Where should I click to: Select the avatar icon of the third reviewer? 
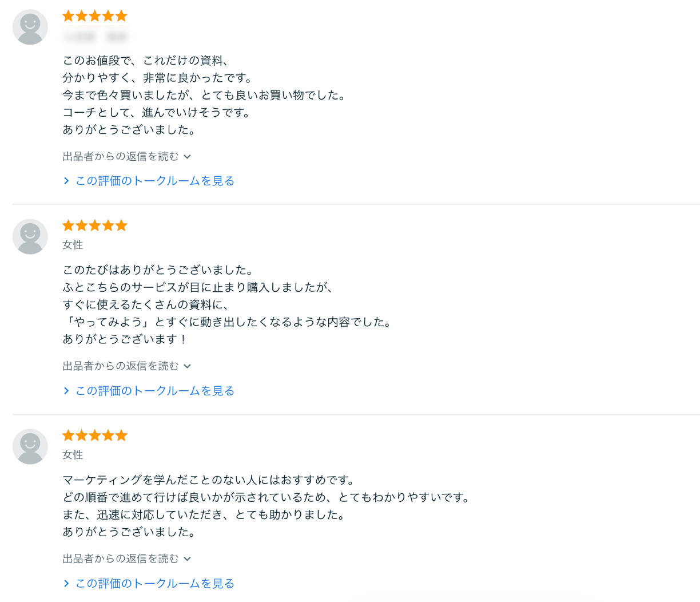tap(30, 446)
